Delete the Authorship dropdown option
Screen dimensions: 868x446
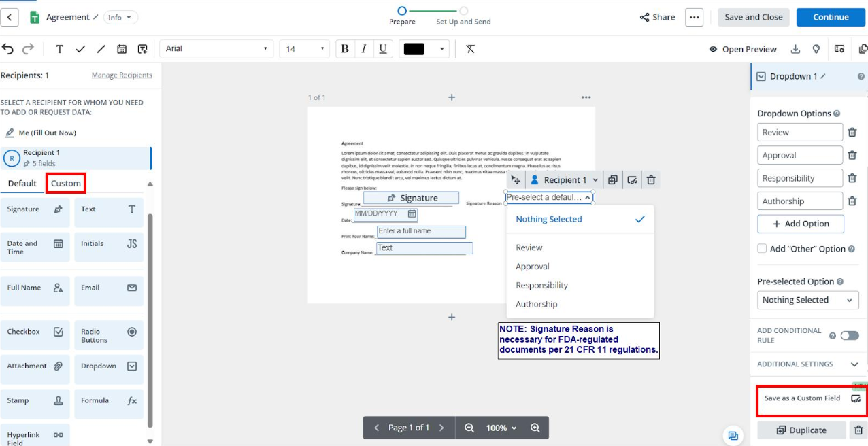852,201
